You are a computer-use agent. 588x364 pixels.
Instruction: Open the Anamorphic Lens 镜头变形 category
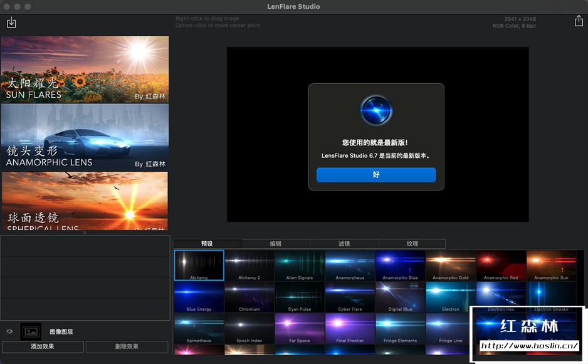[85, 138]
